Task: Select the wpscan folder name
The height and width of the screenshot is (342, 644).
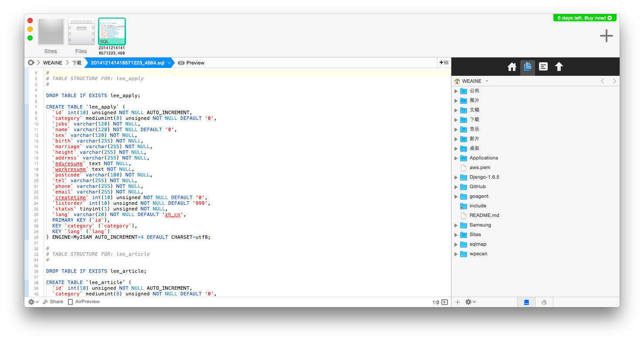Action: tap(478, 254)
